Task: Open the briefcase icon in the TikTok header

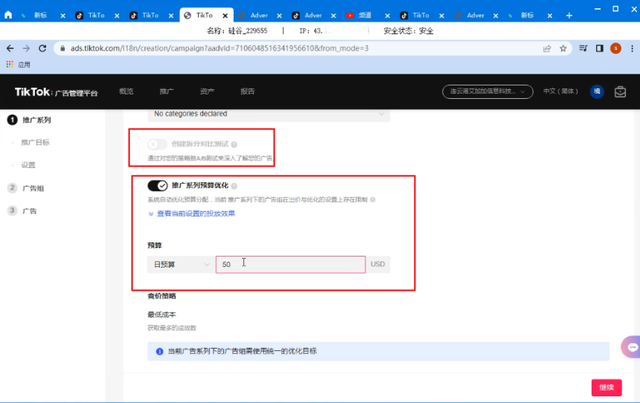Action: [620, 92]
